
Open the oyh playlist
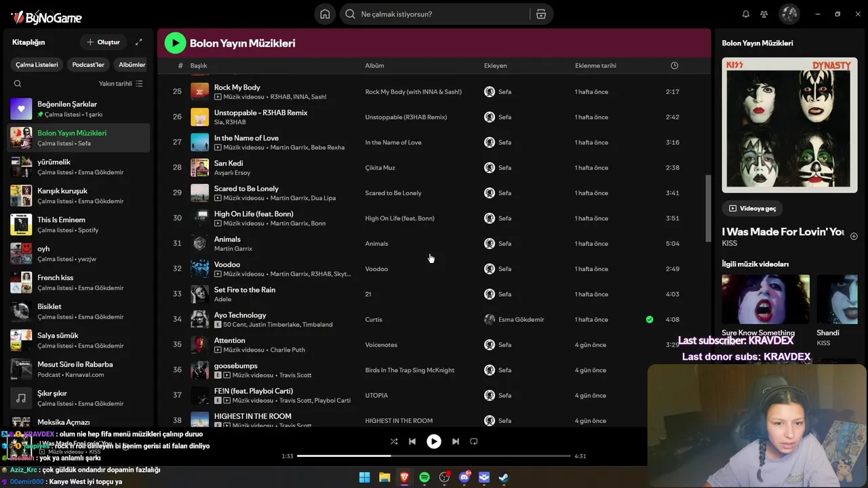[79, 253]
